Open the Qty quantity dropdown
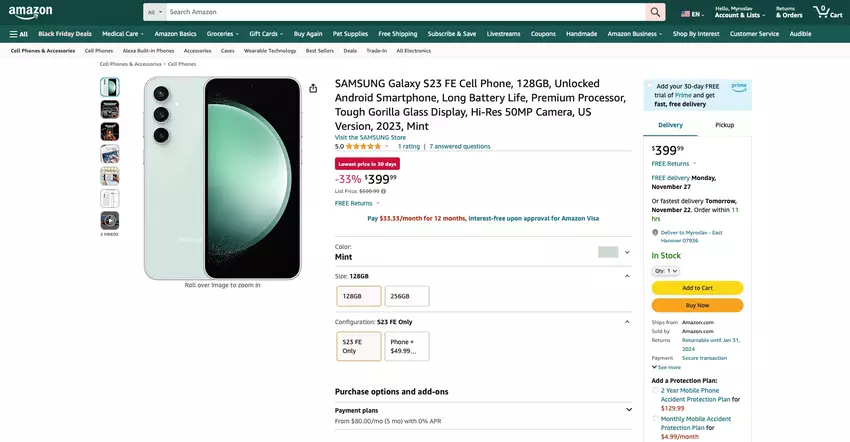Screen dimensions: 850x442 (666, 270)
